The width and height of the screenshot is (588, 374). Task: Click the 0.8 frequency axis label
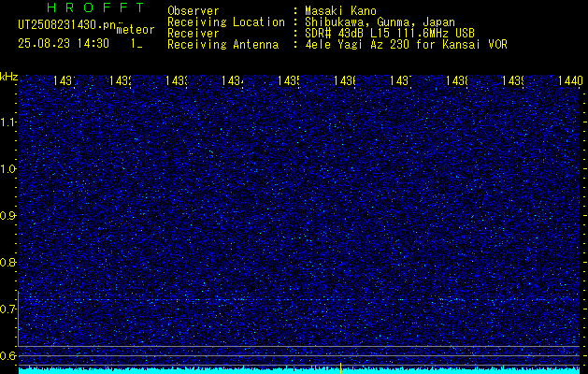7,262
